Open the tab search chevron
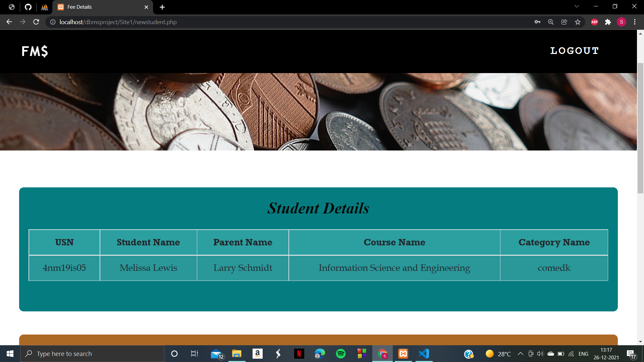 click(x=576, y=6)
